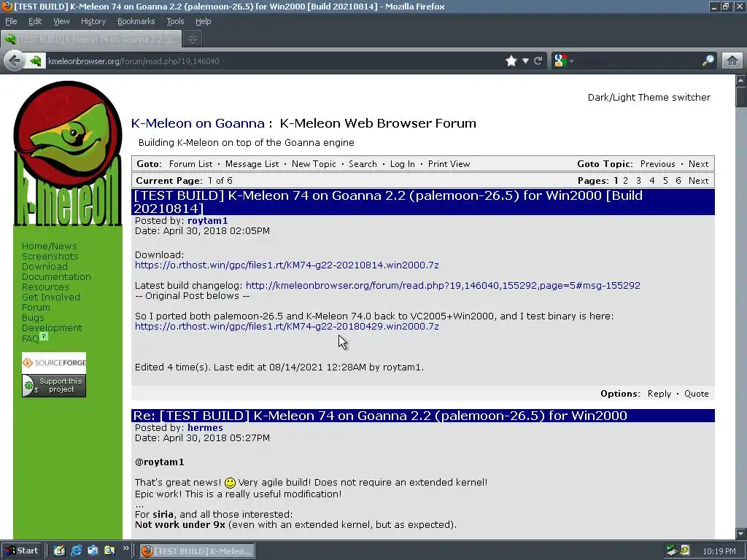Viewport: 747px width, 560px height.
Task: Quote roytam1's first post
Action: [x=697, y=394]
